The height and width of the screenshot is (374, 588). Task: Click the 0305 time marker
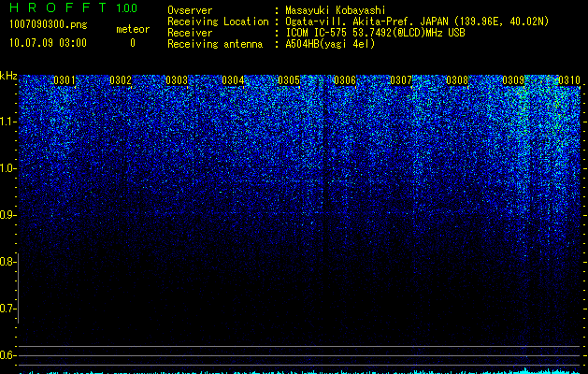click(x=289, y=80)
